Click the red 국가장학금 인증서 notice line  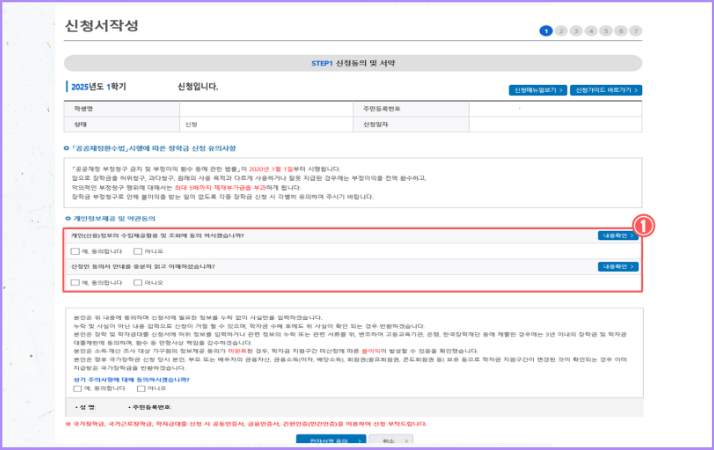click(x=246, y=424)
